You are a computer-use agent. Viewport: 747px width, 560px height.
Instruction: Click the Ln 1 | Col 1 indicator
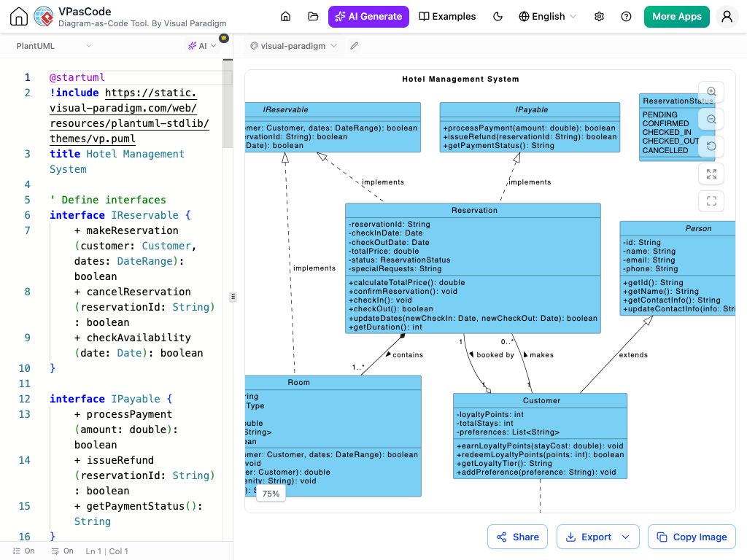(x=107, y=551)
